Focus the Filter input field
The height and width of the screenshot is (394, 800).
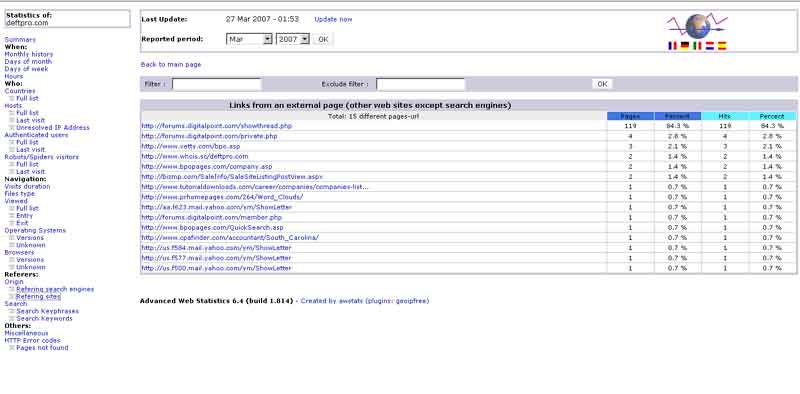[x=216, y=84]
